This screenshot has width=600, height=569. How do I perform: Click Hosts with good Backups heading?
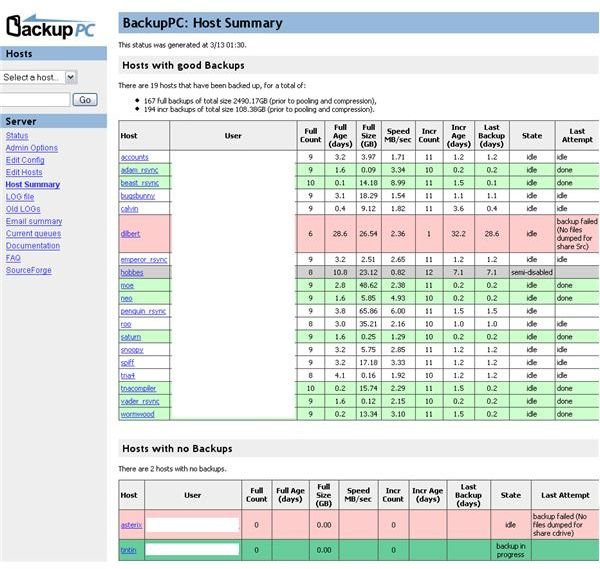pyautogui.click(x=183, y=65)
